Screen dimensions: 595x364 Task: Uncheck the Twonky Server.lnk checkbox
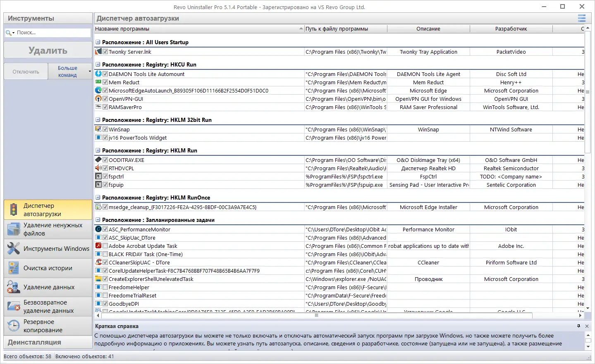(105, 52)
